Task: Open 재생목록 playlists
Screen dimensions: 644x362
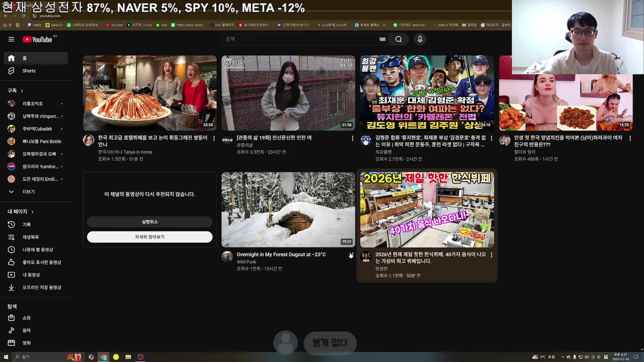Action: [35, 237]
